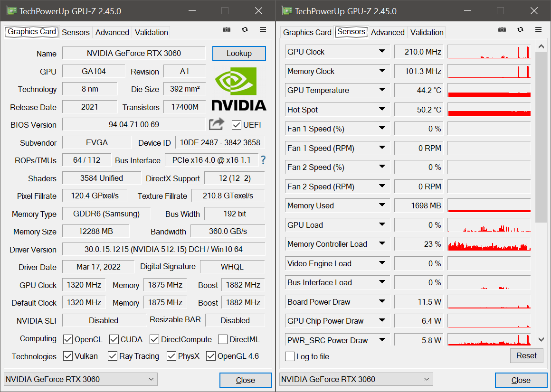
Task: Click the Memory Used value 1698 MB
Action: click(419, 205)
